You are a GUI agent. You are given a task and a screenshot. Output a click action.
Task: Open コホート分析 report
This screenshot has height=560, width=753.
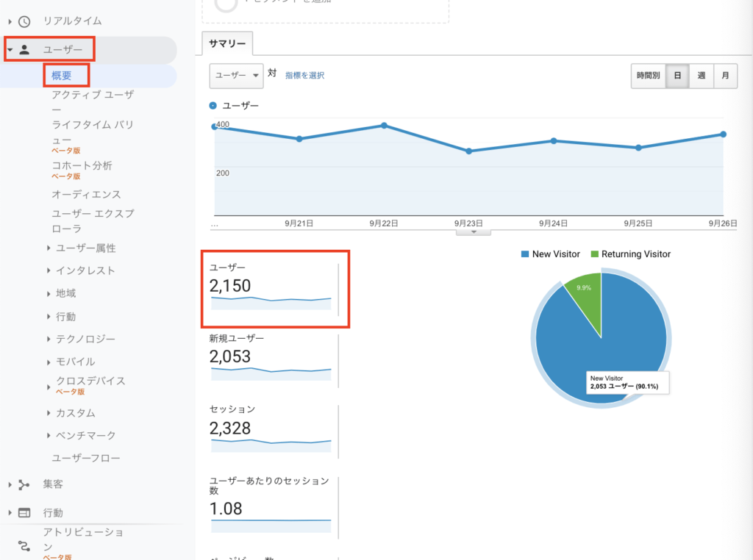click(x=82, y=165)
